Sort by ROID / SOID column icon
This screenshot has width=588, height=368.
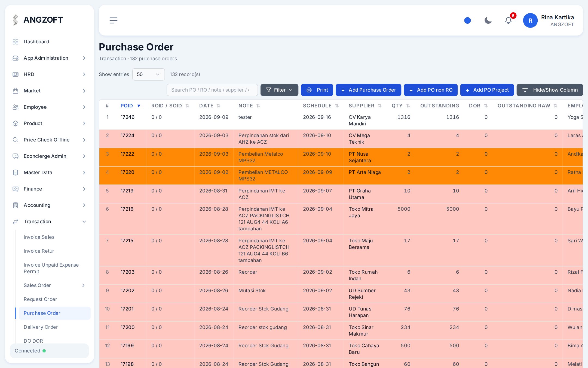(x=187, y=106)
